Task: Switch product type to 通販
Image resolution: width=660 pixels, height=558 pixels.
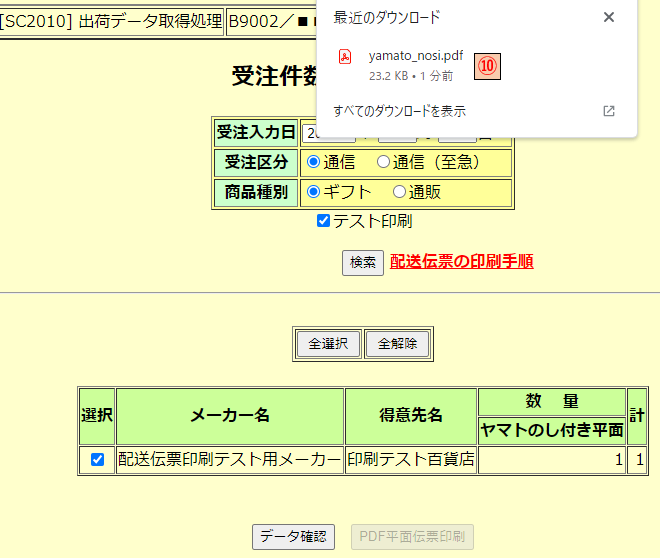Action: pos(400,192)
